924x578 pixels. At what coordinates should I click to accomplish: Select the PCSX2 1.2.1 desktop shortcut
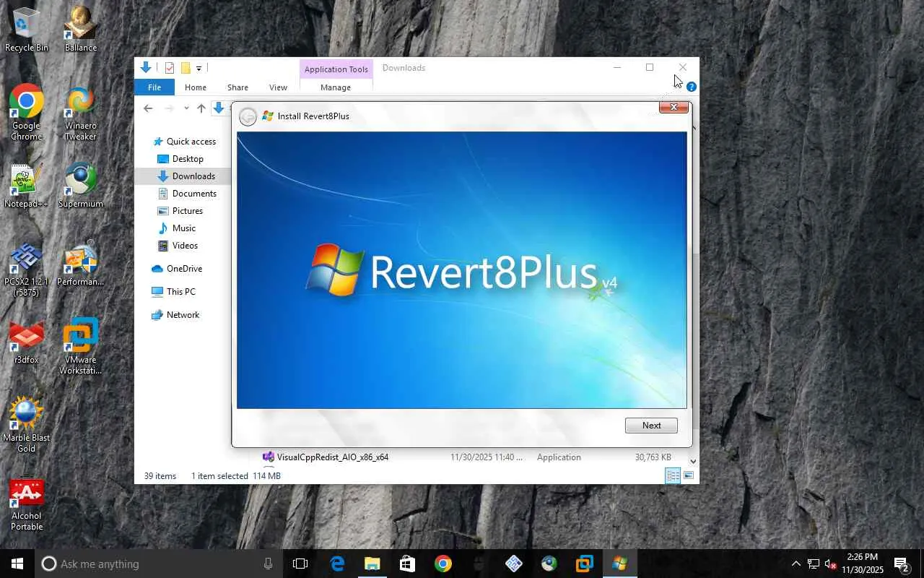tap(27, 269)
